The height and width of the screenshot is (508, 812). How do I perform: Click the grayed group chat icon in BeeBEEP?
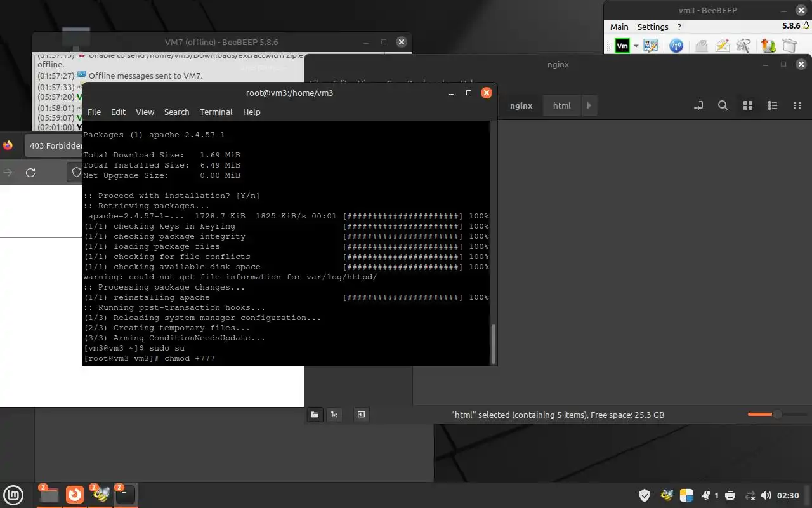tap(701, 46)
